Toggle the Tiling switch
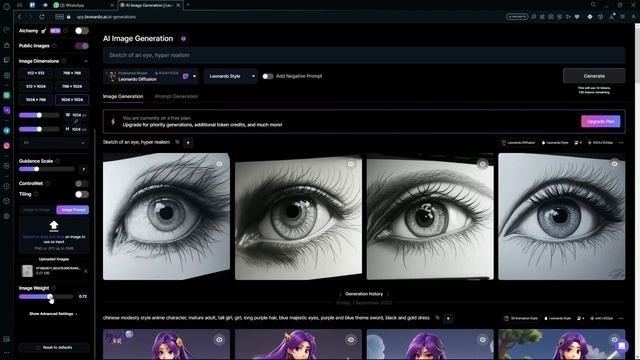The height and width of the screenshot is (360, 640). coord(82,194)
